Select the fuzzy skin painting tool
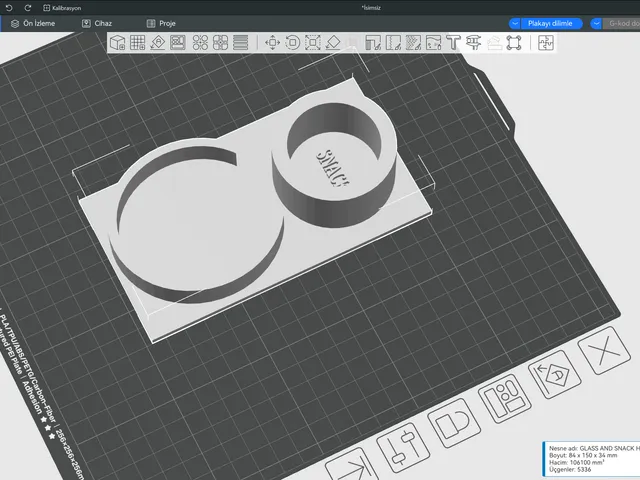640x480 pixels. [x=433, y=42]
